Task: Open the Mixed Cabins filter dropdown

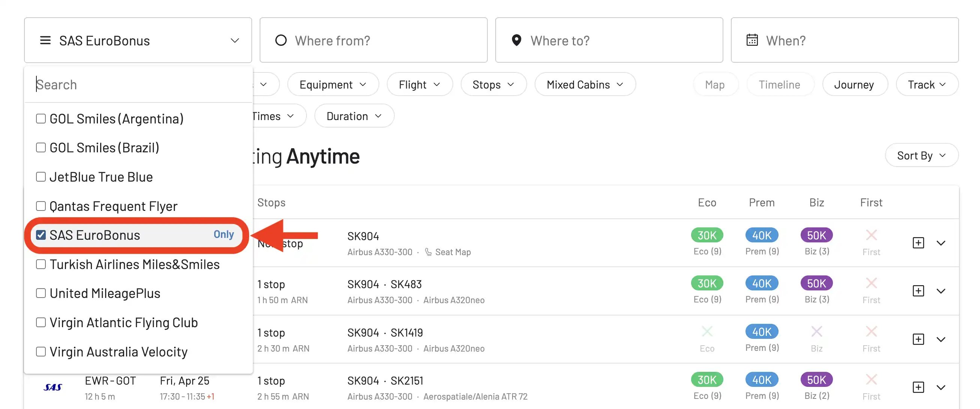Action: (585, 84)
